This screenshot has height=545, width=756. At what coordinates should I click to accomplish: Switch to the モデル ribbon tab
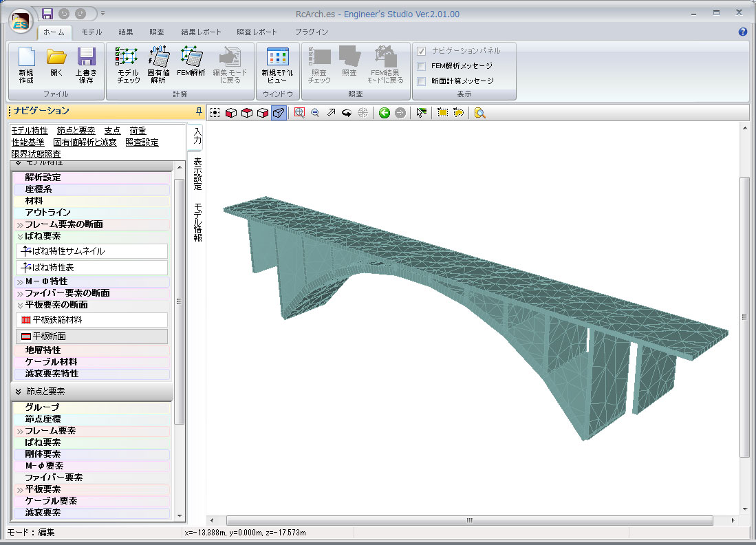tap(91, 32)
